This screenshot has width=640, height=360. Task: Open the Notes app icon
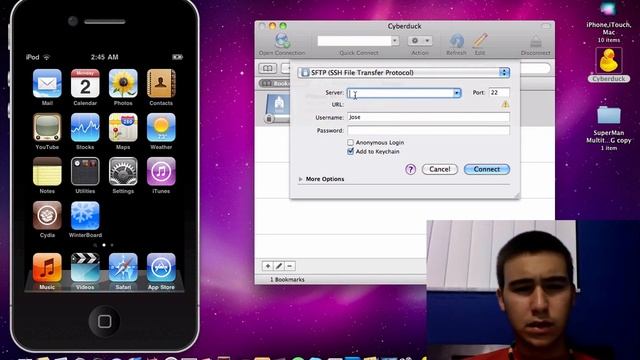47,171
